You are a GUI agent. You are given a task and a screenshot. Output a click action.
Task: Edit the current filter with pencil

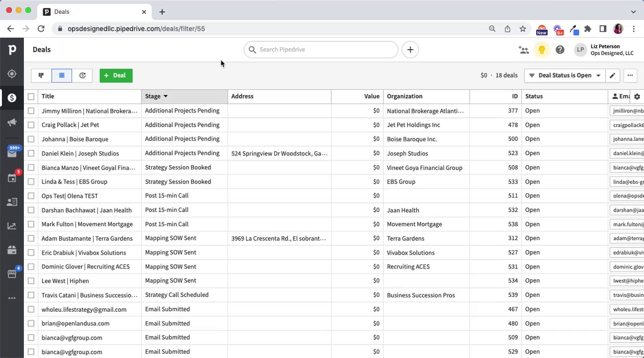pyautogui.click(x=612, y=76)
